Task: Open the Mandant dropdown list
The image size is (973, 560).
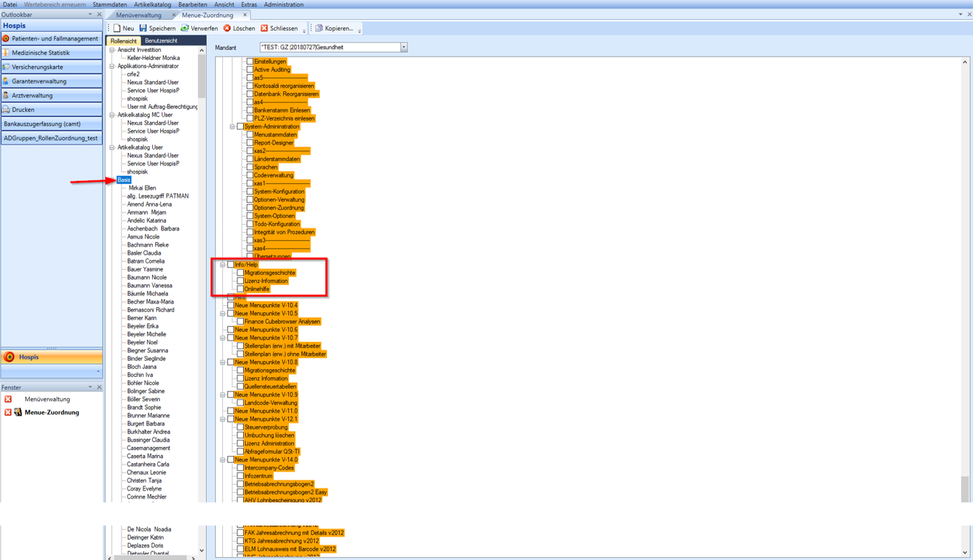Action: point(403,48)
